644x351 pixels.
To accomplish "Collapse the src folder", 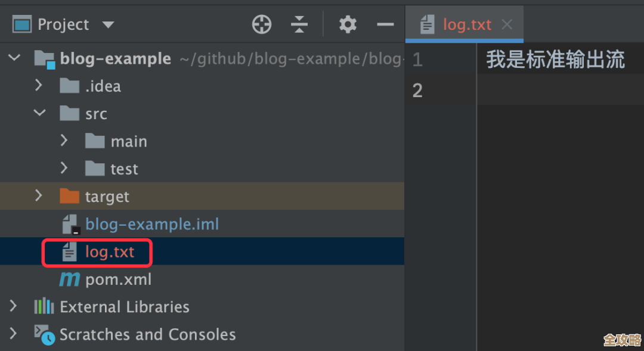I will 39,113.
